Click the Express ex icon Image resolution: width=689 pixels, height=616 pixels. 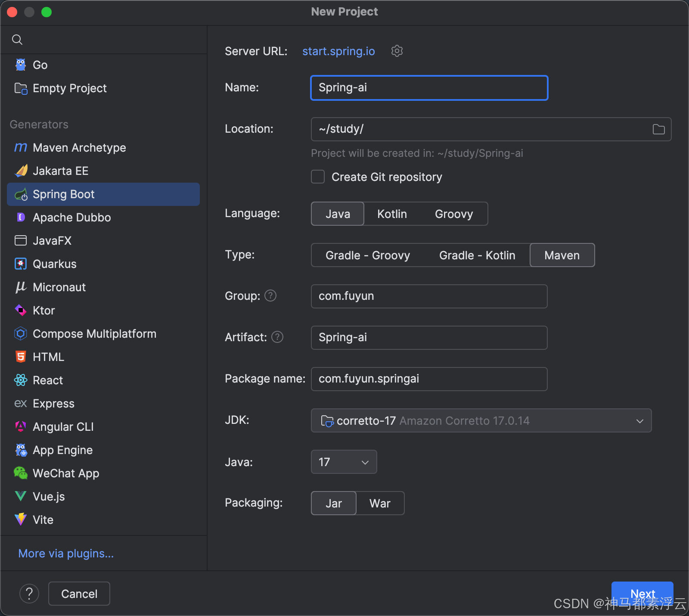(21, 404)
